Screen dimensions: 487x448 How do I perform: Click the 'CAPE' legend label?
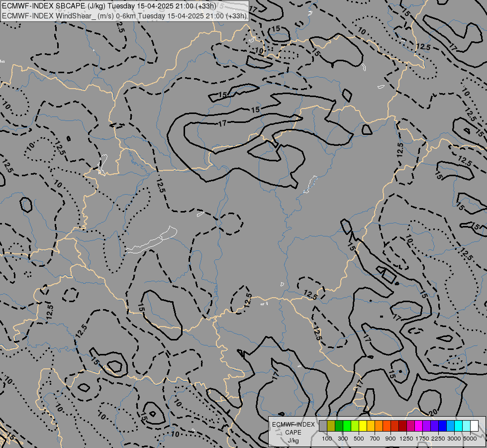pos(293,433)
